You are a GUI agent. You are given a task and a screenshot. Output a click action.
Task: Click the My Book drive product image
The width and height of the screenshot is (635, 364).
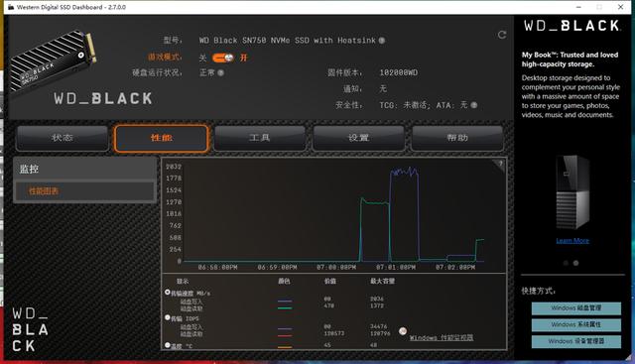coord(573,192)
